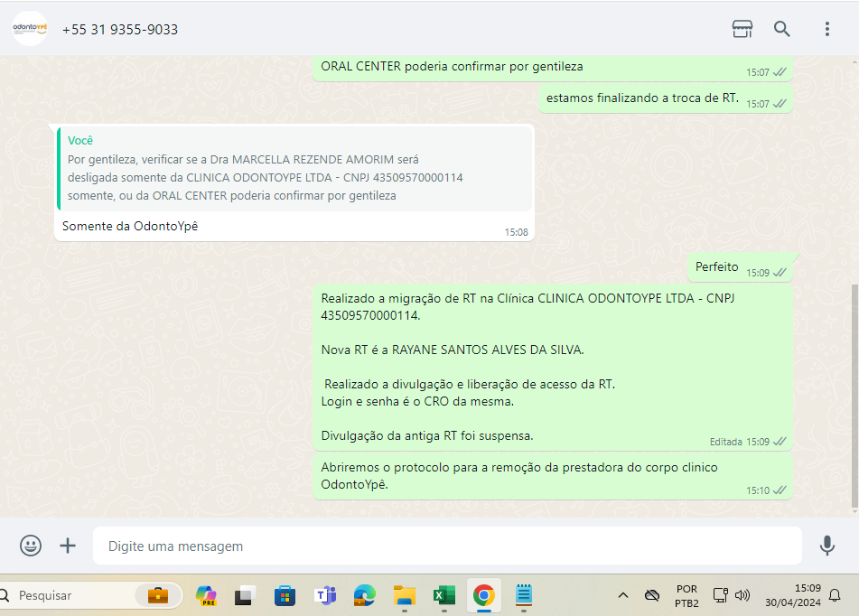Screen dimensions: 859x616
Task: Click the plus attach icon
Action: pyautogui.click(x=68, y=546)
